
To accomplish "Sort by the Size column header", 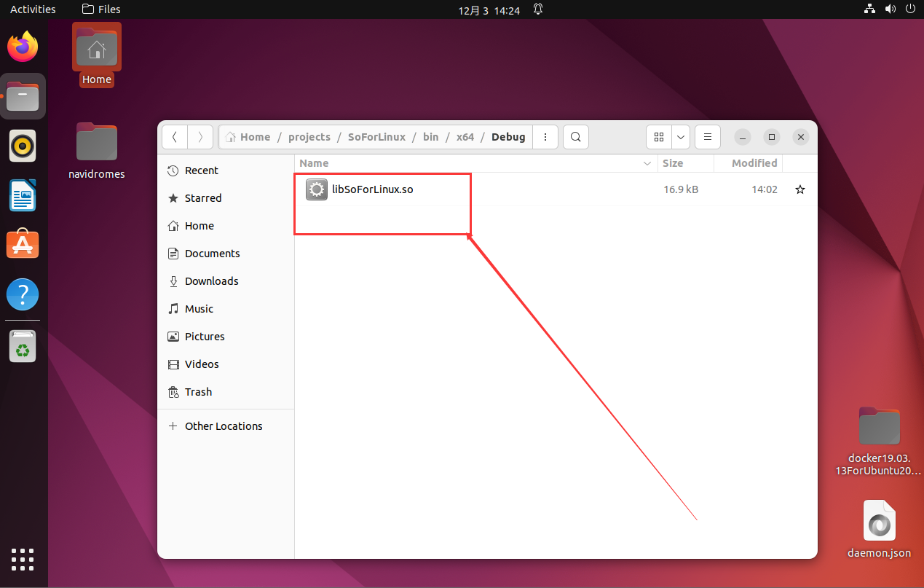I will pyautogui.click(x=685, y=163).
